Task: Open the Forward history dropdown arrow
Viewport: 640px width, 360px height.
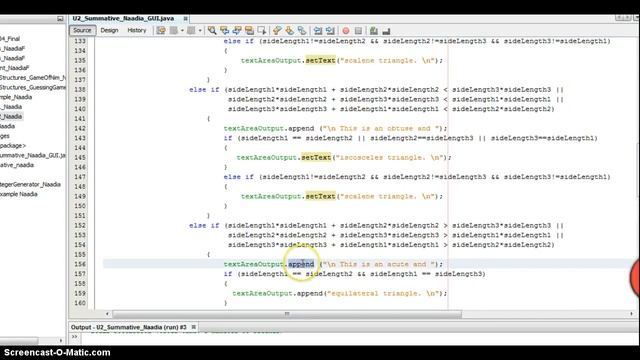Action: coord(200,31)
